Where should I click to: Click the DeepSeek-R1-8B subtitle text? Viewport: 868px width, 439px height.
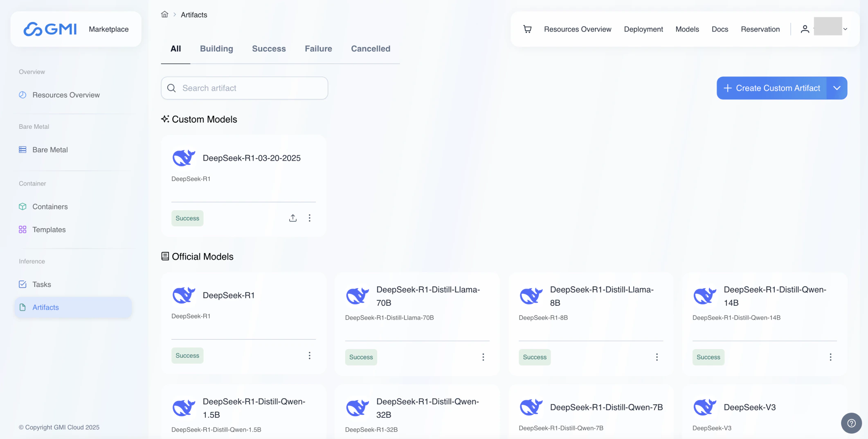pos(543,318)
